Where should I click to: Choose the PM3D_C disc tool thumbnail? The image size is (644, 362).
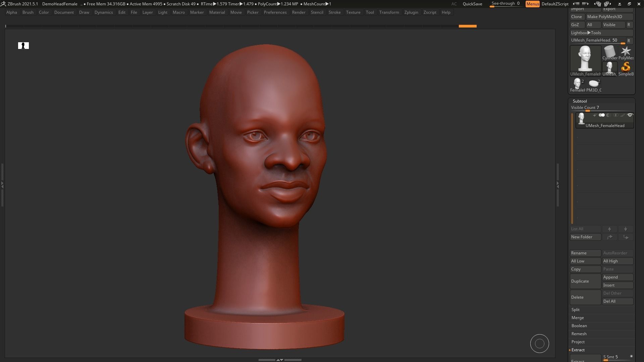click(x=593, y=85)
